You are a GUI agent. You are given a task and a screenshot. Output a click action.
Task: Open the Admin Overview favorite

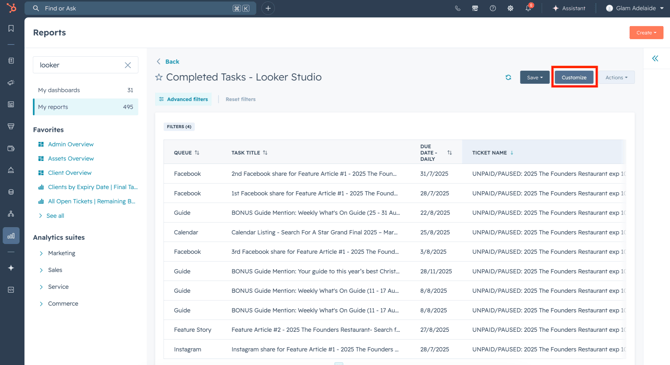71,144
